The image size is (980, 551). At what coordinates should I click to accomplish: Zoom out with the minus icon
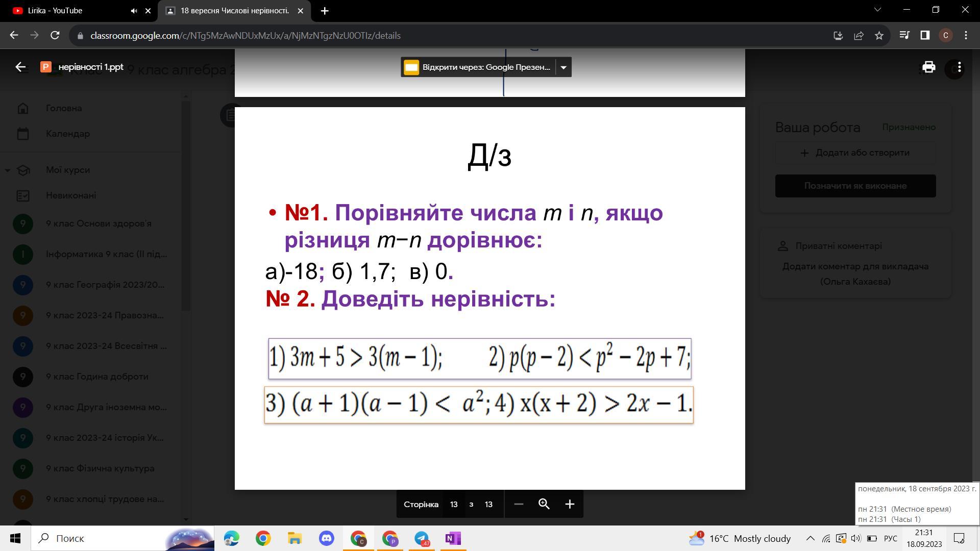tap(519, 504)
